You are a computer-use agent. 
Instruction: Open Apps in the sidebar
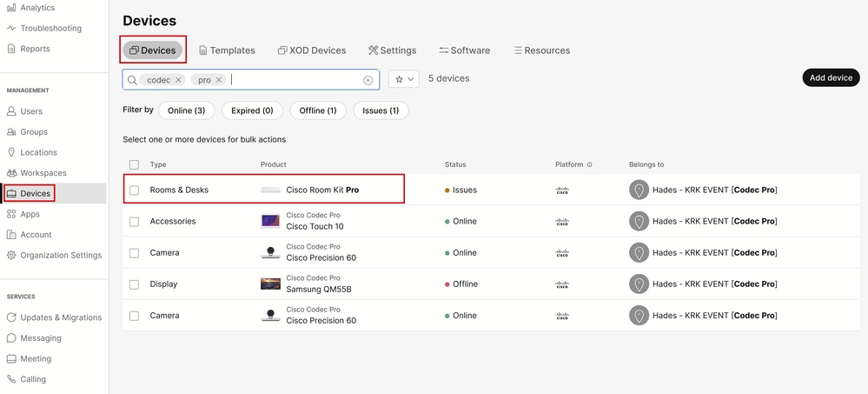[23, 214]
